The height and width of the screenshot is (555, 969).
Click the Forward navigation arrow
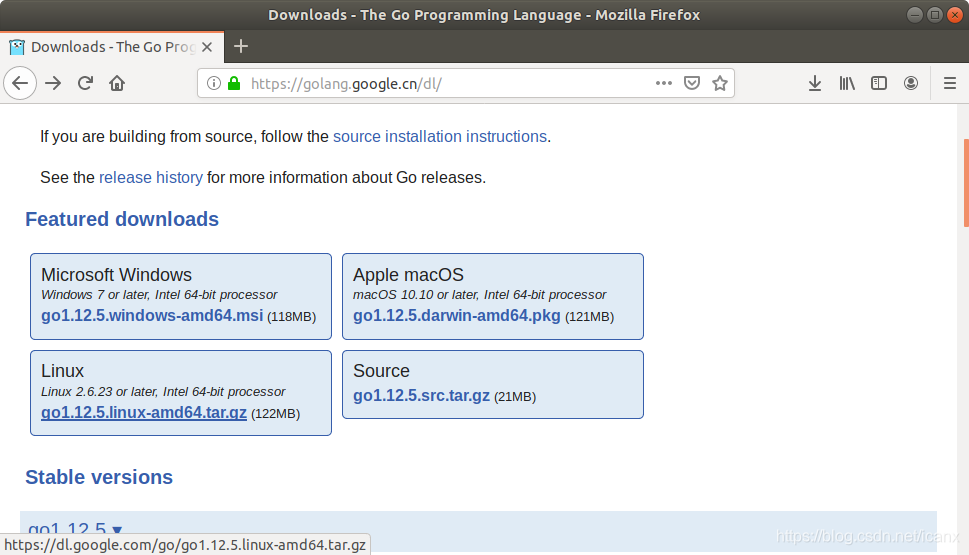coord(53,83)
